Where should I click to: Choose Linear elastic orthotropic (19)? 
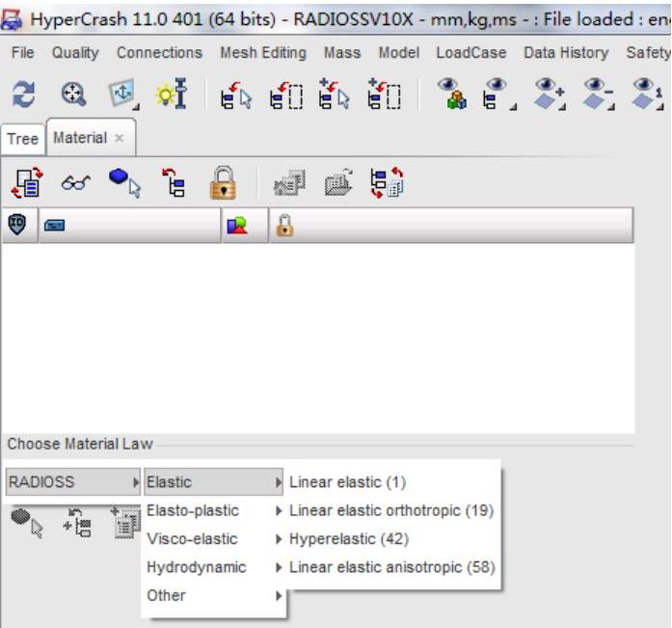[x=391, y=510]
